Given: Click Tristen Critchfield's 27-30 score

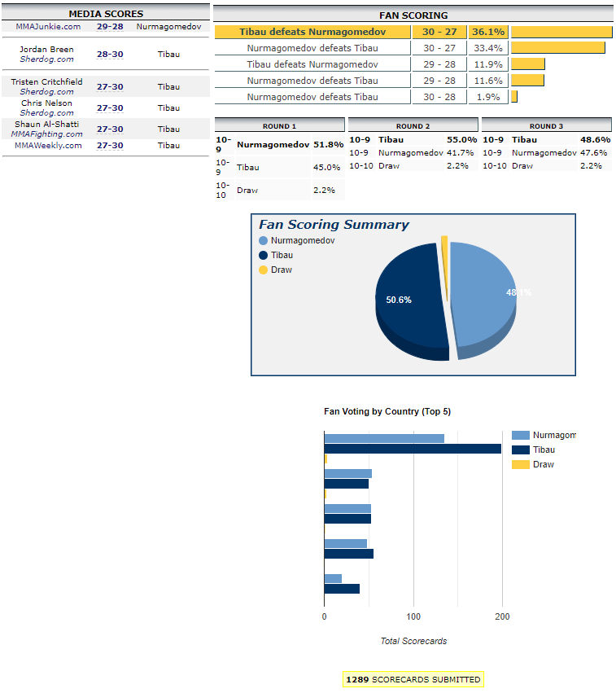Looking at the screenshot, I should tap(110, 86).
